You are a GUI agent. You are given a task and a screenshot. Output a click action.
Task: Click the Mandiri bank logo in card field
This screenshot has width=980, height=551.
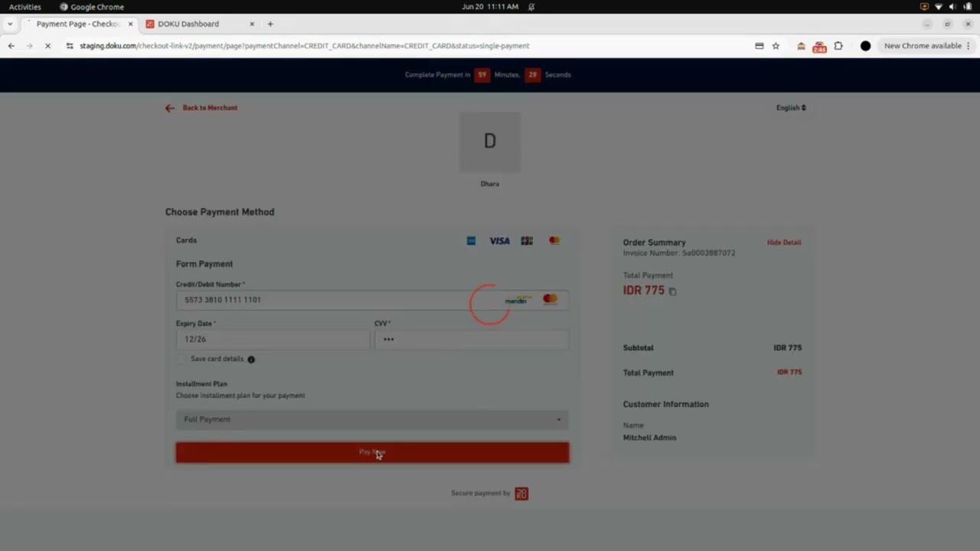(x=518, y=300)
